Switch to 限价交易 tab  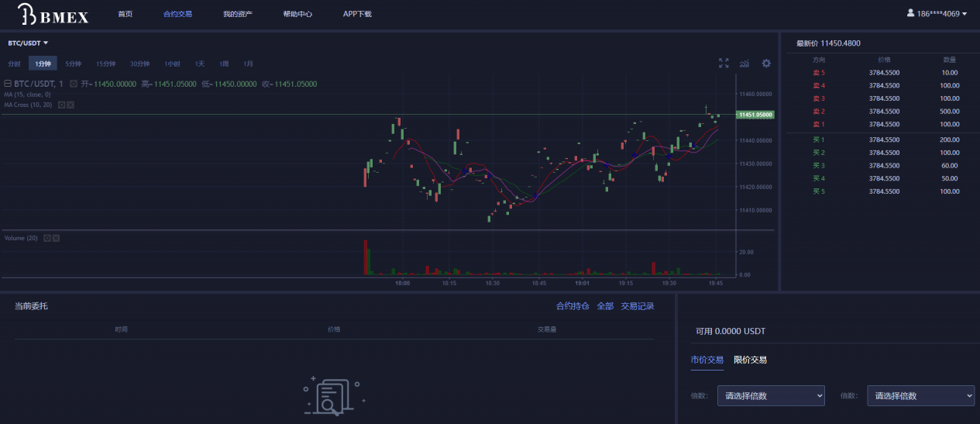click(750, 360)
